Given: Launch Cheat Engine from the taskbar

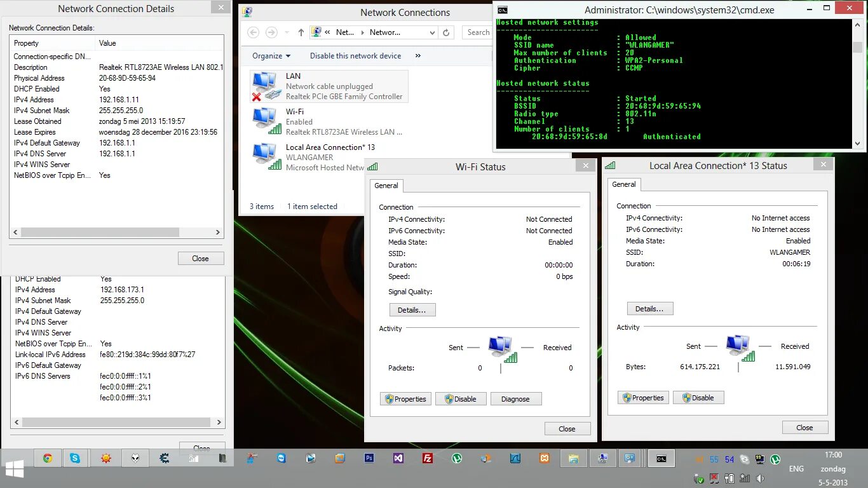Looking at the screenshot, I should click(x=164, y=458).
